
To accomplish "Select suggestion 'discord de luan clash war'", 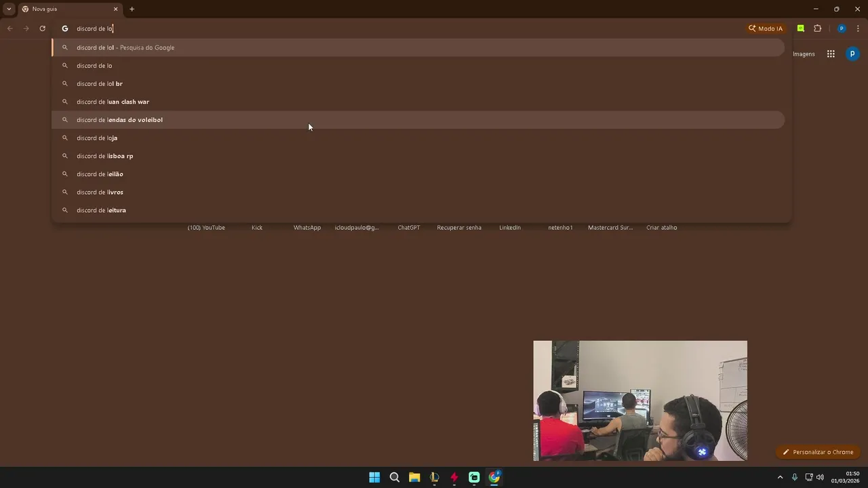I will (x=418, y=102).
